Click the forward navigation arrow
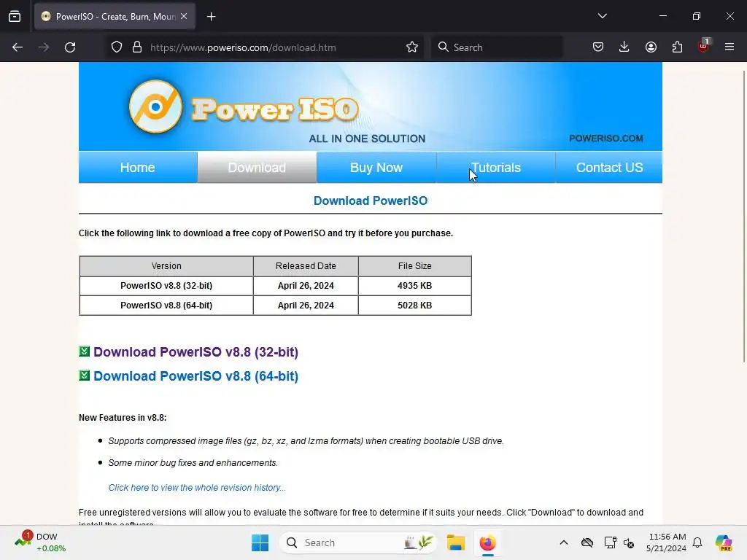 click(44, 47)
